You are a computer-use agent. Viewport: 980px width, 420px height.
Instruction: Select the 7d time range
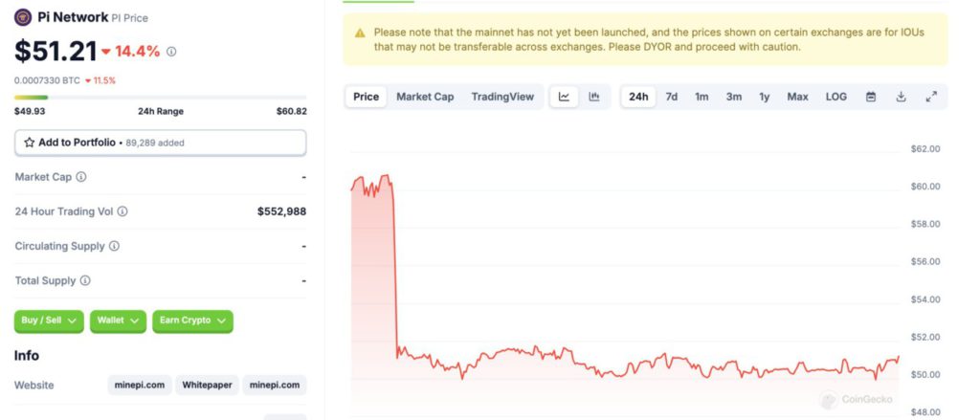click(x=672, y=97)
